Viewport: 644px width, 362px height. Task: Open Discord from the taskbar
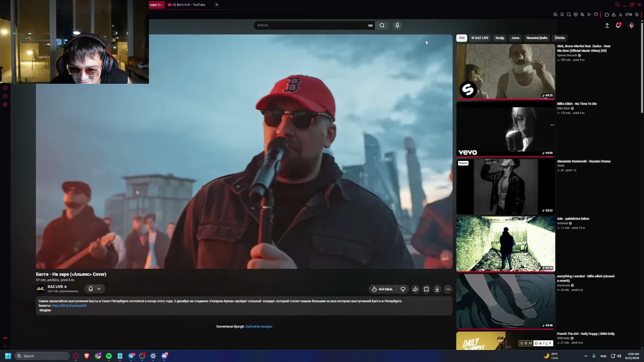(165, 356)
